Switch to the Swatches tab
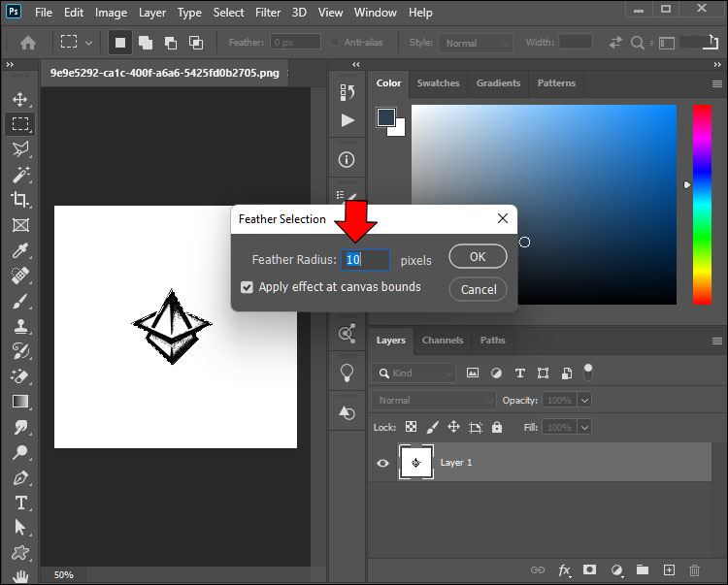Screen dimensions: 728x585 [438, 83]
